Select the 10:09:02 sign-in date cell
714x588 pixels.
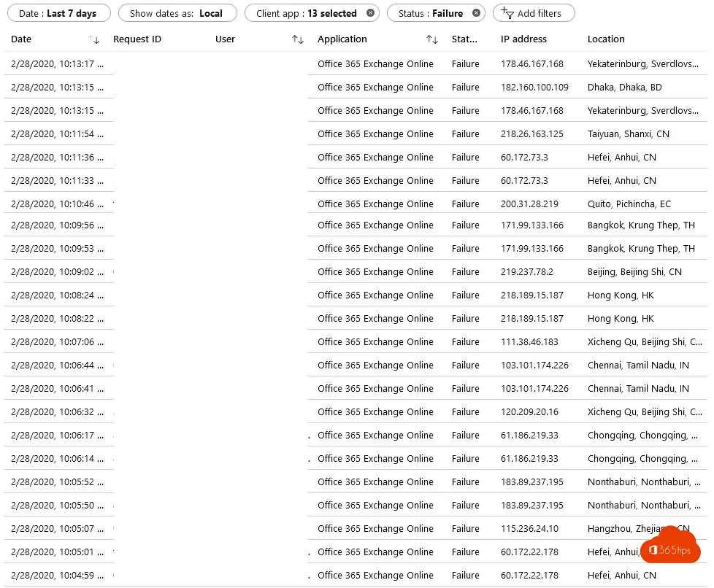[58, 271]
